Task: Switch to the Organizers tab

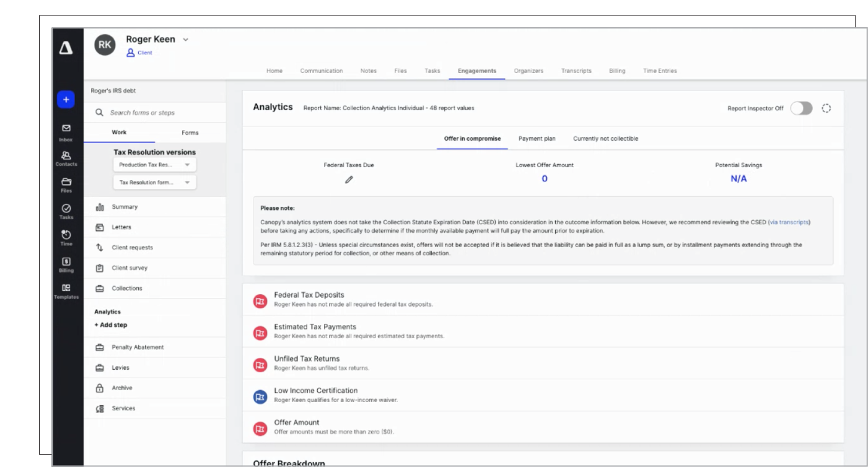Action: click(528, 71)
